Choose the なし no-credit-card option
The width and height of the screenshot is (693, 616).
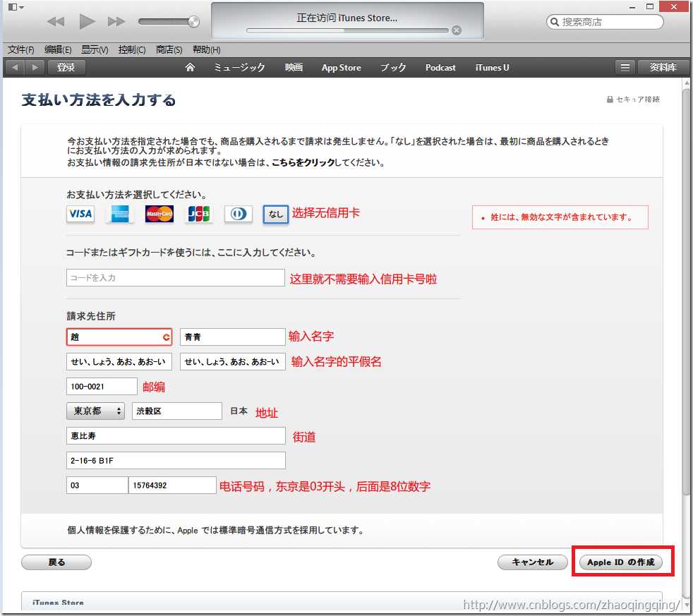pyautogui.click(x=275, y=214)
